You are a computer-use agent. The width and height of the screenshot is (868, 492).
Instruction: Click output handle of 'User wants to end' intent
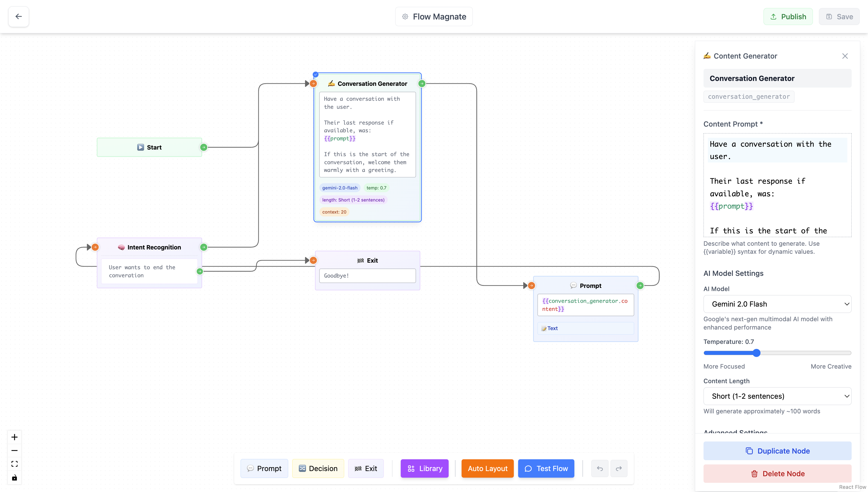[200, 271]
